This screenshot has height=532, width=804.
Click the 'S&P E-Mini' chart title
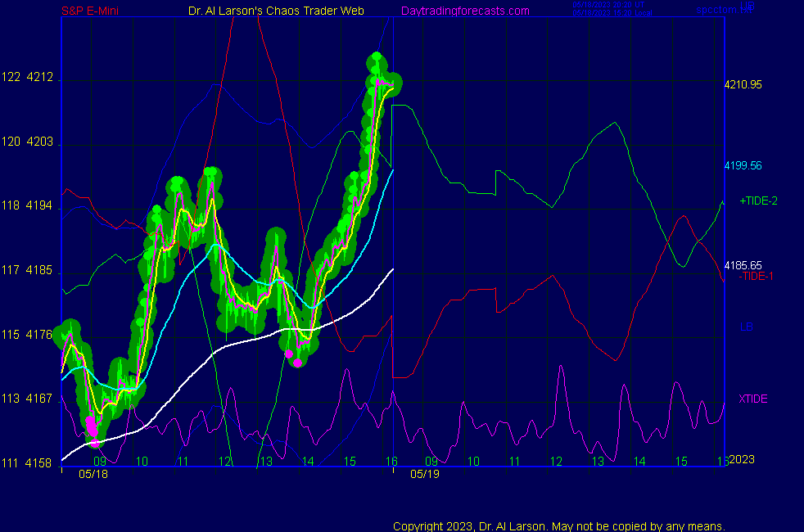[x=90, y=11]
